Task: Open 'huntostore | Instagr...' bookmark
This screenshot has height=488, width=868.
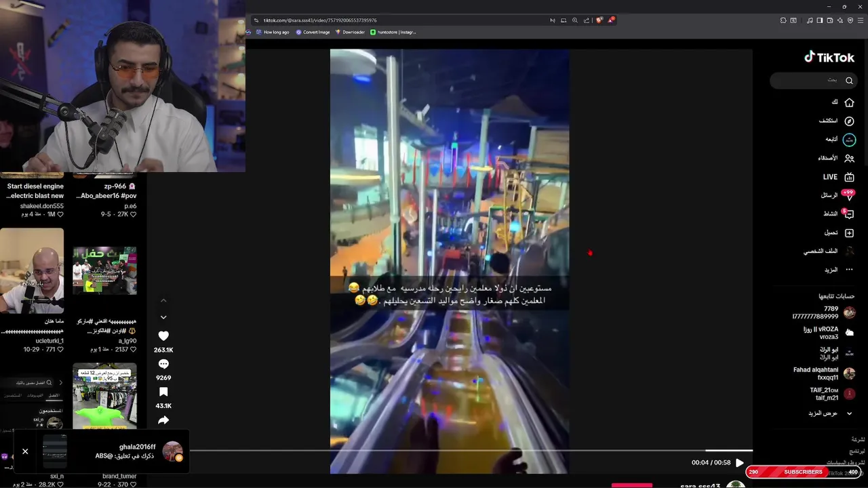Action: coord(393,32)
